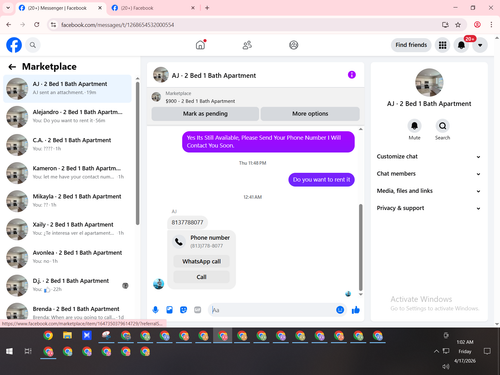Choose a sticker from the sticker icon
Screen dimensions: 500x375
(183, 310)
